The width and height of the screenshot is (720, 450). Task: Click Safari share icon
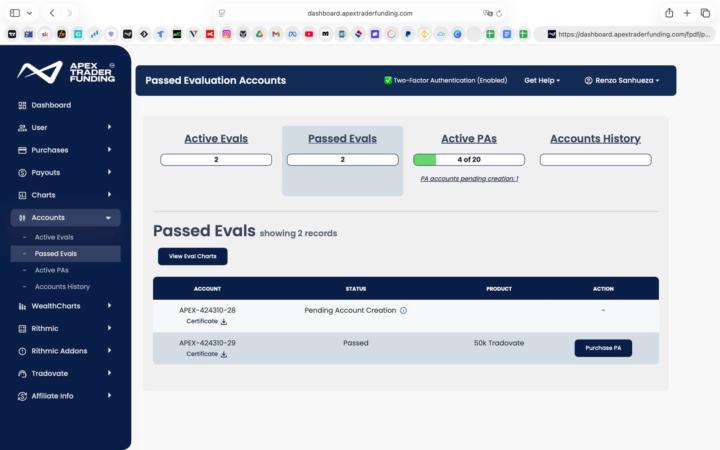(669, 13)
